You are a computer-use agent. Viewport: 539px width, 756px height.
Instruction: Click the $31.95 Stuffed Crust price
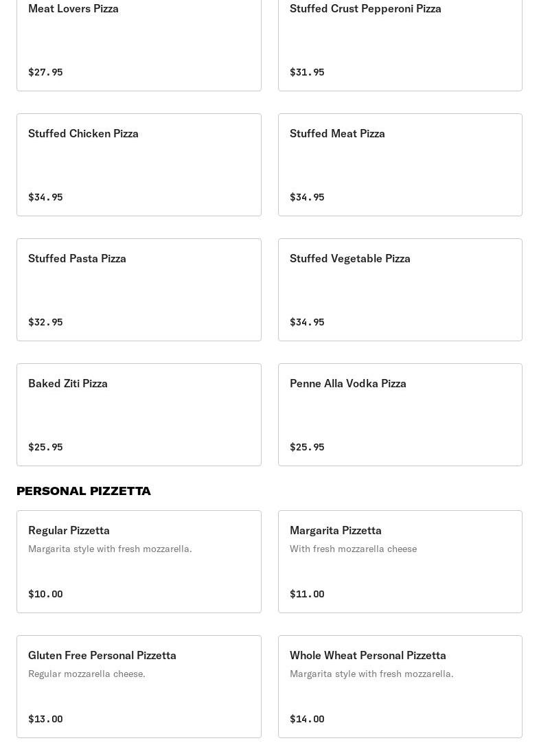307,72
